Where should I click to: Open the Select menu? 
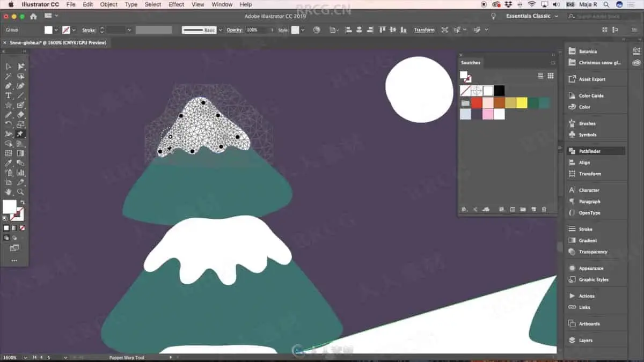(x=153, y=4)
